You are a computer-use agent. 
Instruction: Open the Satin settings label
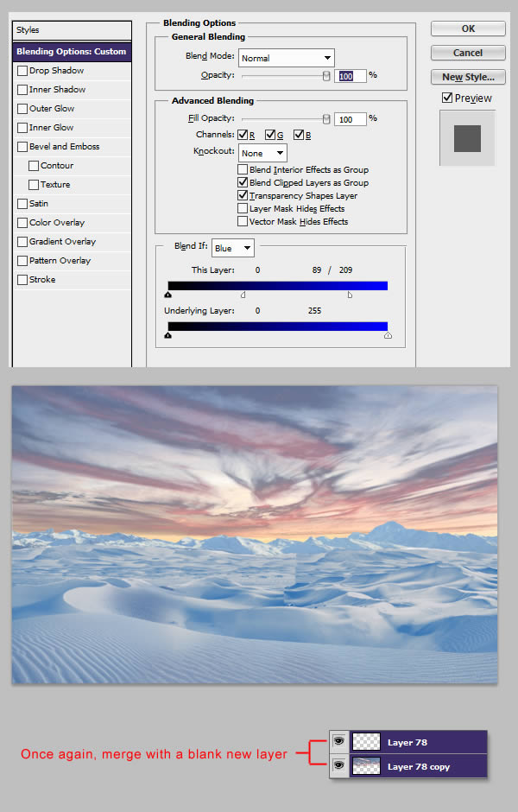[39, 204]
